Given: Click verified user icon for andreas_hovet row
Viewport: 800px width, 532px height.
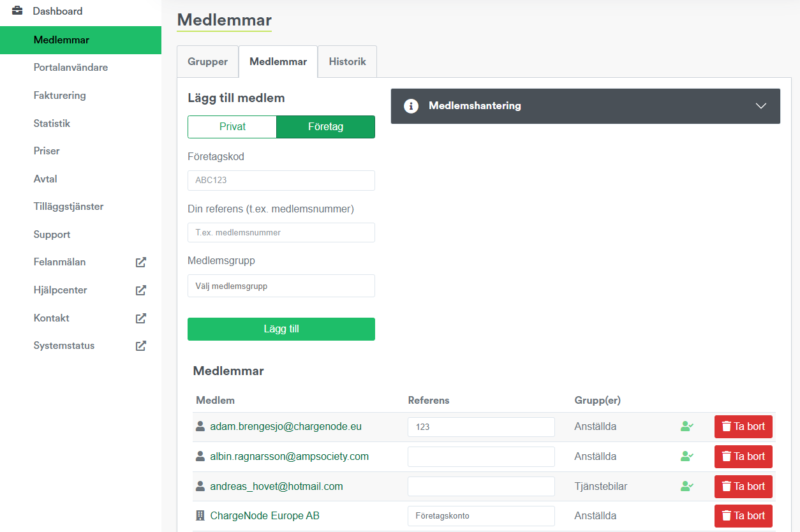Looking at the screenshot, I should [x=687, y=486].
